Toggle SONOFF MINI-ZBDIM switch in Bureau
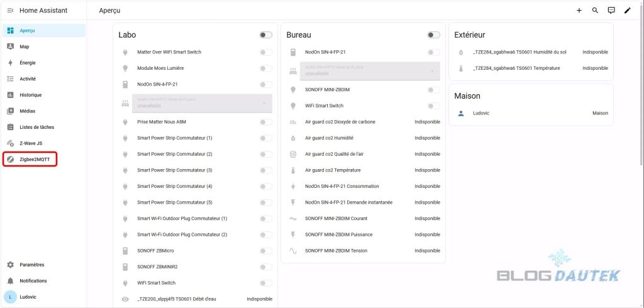This screenshot has width=644, height=308. pyautogui.click(x=433, y=89)
